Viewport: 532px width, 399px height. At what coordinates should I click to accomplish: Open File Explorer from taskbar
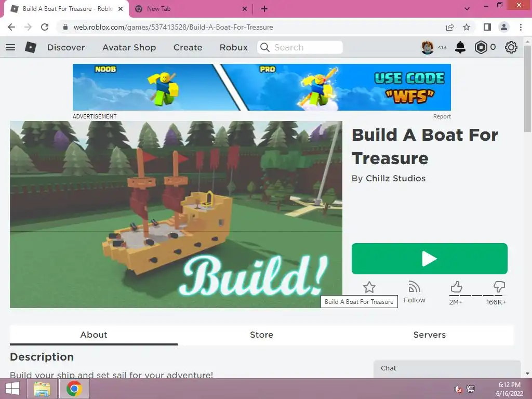[42, 389]
